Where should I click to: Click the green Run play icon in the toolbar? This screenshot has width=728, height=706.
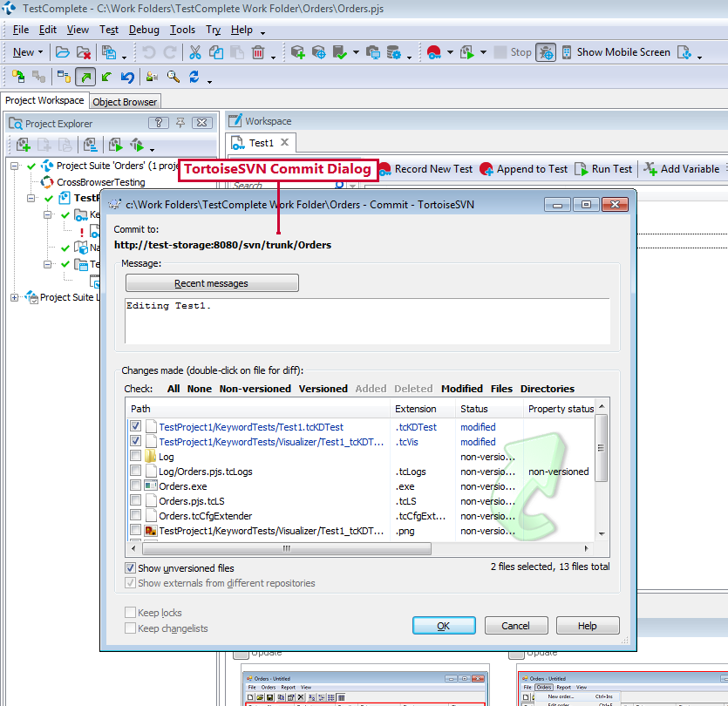[x=467, y=52]
